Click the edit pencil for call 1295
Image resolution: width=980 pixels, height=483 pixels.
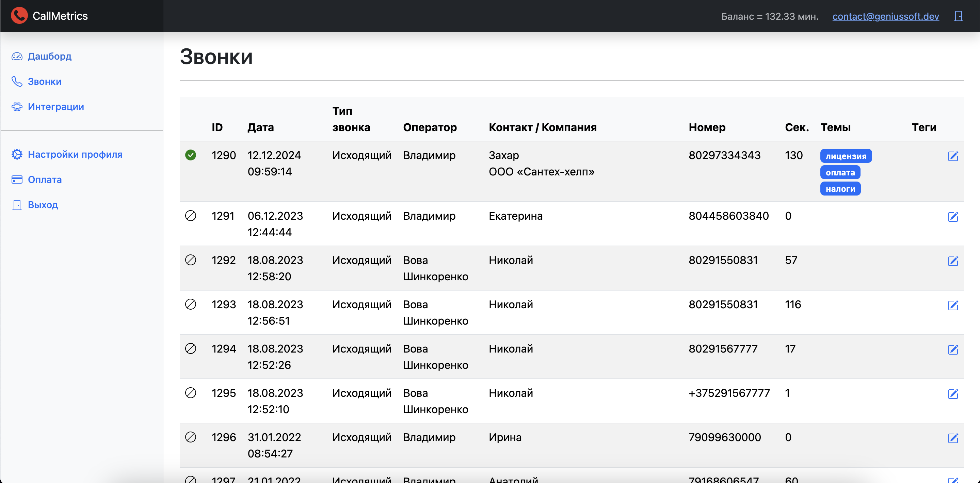(953, 393)
